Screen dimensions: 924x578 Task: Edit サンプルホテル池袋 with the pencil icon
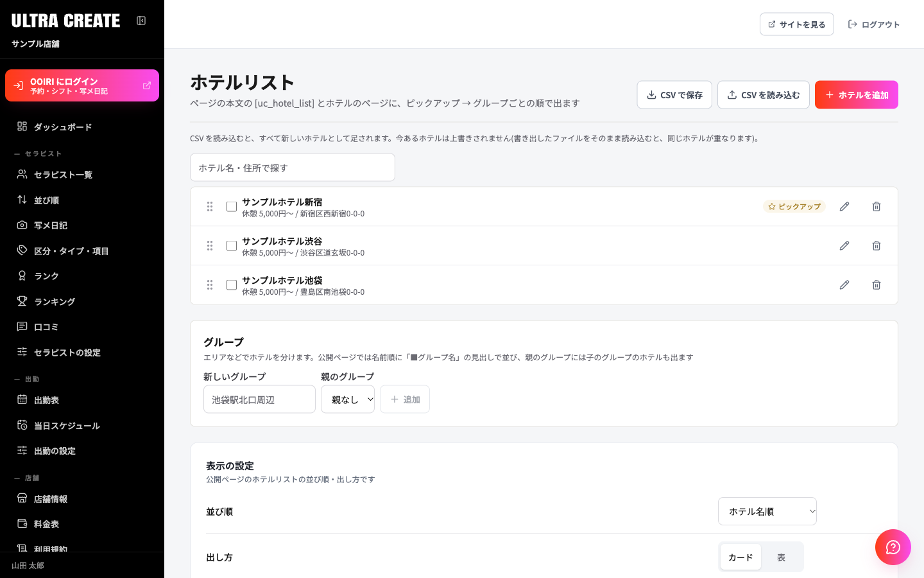844,285
